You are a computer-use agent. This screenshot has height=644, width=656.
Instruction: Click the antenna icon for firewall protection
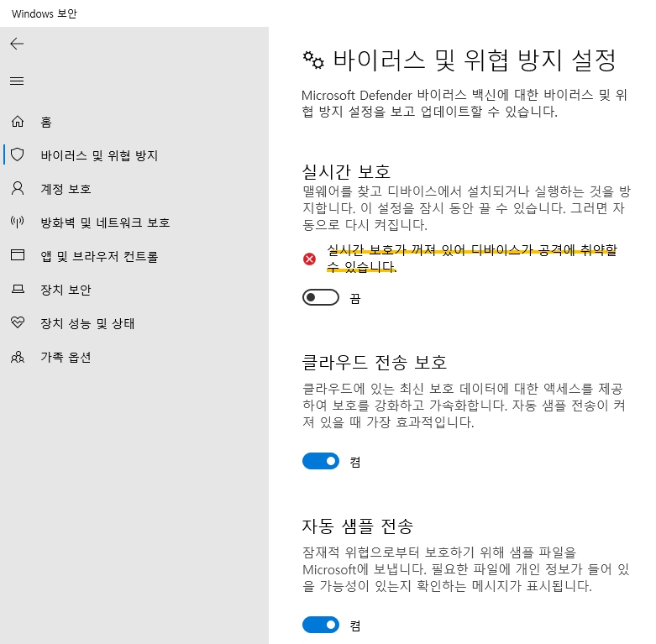(x=18, y=222)
